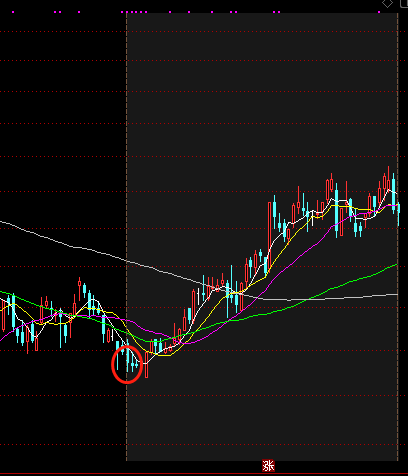Click the magenta dot cluster above left boundary

(134, 12)
